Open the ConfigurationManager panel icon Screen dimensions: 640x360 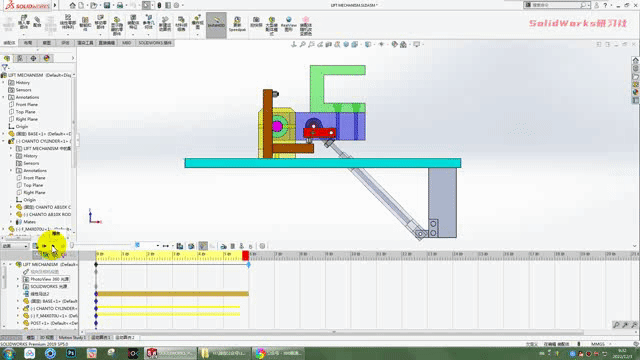pyautogui.click(x=33, y=58)
